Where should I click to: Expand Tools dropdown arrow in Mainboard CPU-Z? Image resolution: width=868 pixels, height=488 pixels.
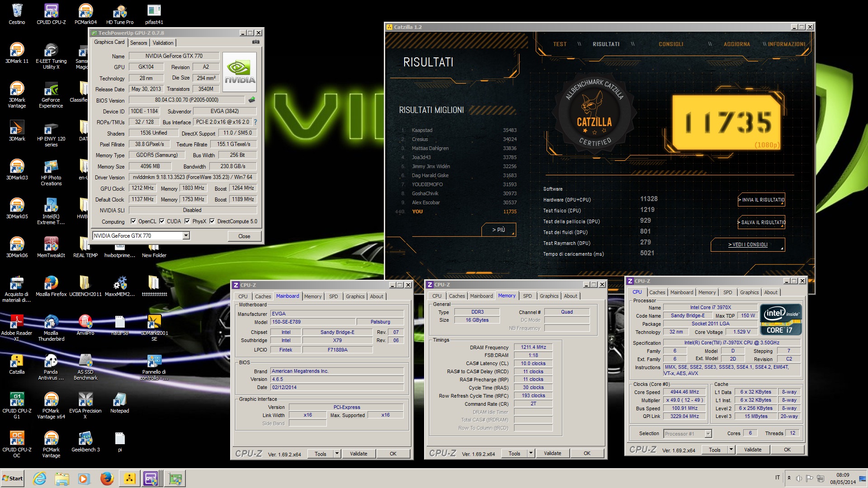[337, 454]
